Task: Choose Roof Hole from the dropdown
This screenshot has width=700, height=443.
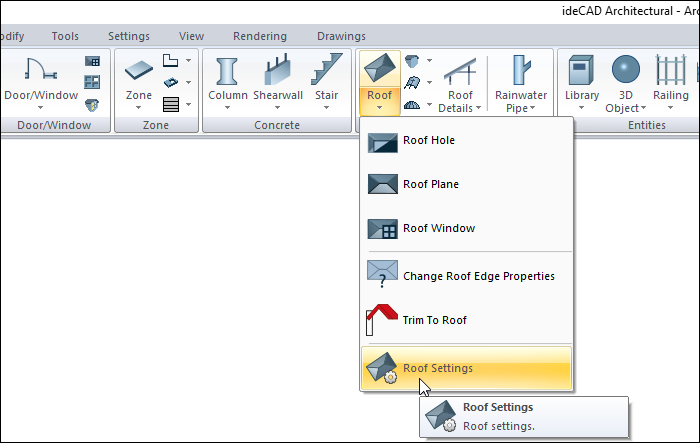Action: tap(466, 140)
